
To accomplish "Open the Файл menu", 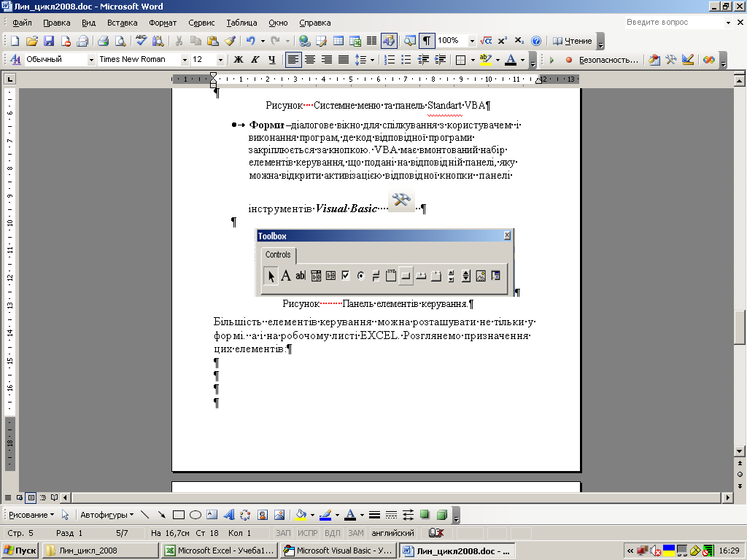I will coord(22,23).
